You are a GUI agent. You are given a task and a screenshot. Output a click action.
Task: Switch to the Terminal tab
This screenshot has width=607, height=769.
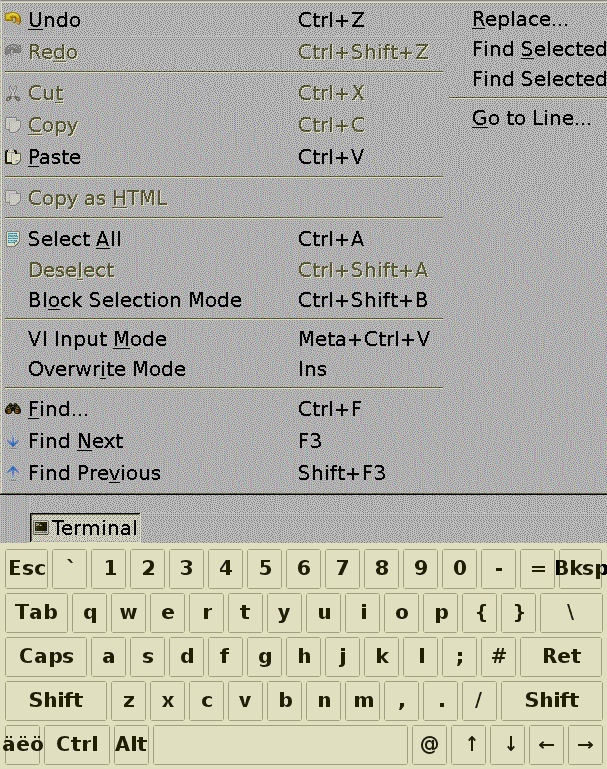point(94,528)
